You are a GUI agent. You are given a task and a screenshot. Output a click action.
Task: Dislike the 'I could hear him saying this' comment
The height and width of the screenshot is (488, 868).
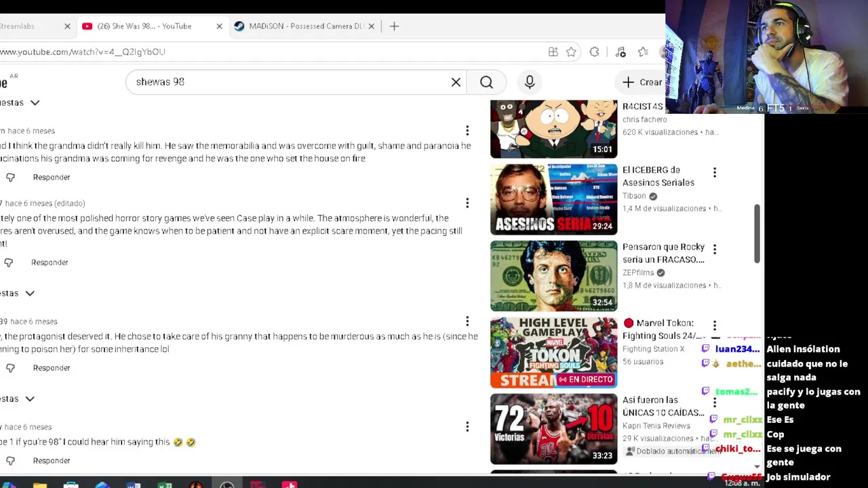(x=10, y=461)
